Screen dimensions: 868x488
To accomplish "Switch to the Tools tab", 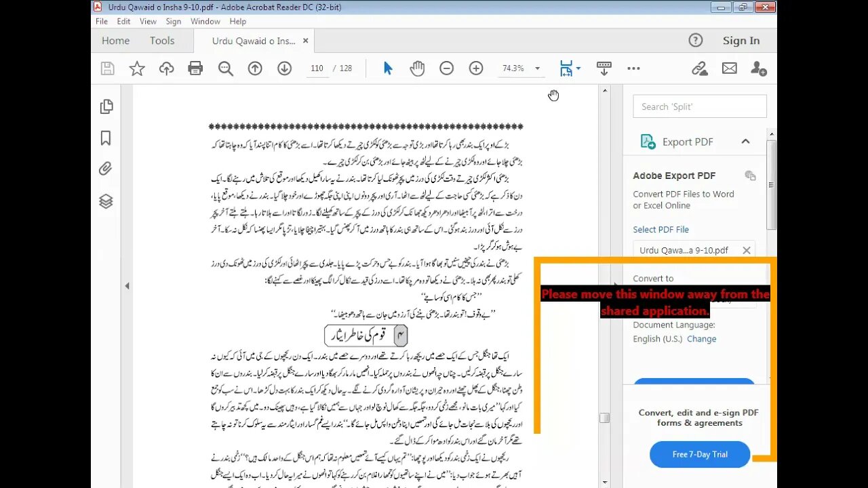I will [x=162, y=41].
